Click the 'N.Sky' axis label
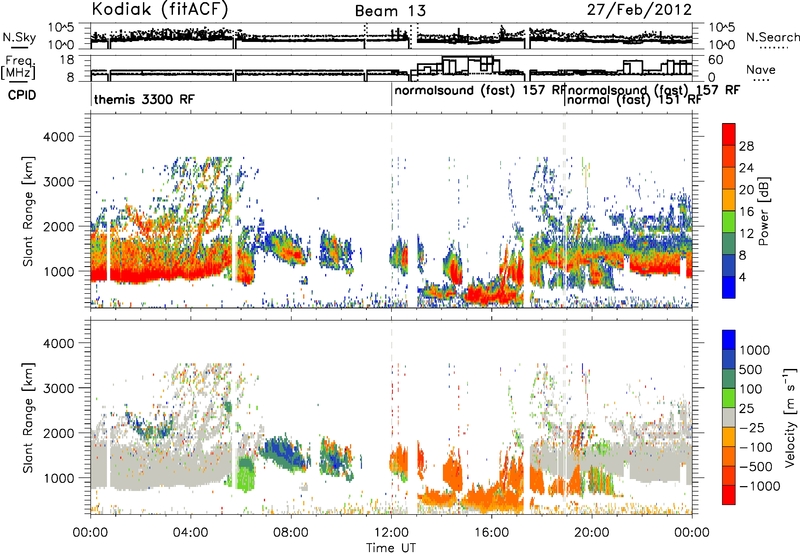The width and height of the screenshot is (800, 554). point(19,37)
